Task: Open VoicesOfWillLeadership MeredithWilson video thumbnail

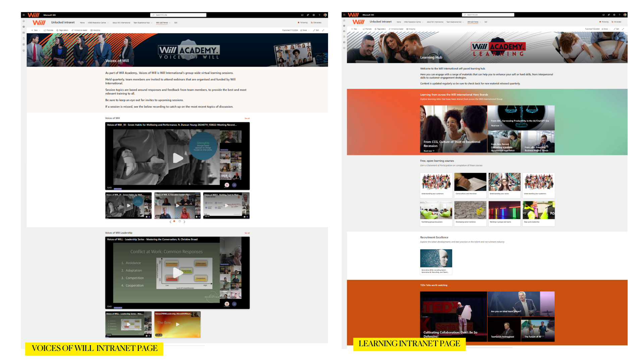Action: pos(177,324)
